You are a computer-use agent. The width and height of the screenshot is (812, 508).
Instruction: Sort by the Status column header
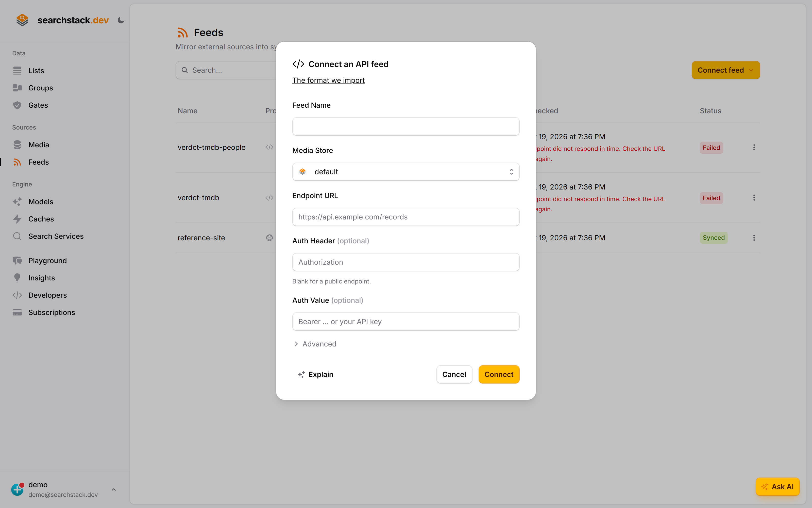(710, 110)
